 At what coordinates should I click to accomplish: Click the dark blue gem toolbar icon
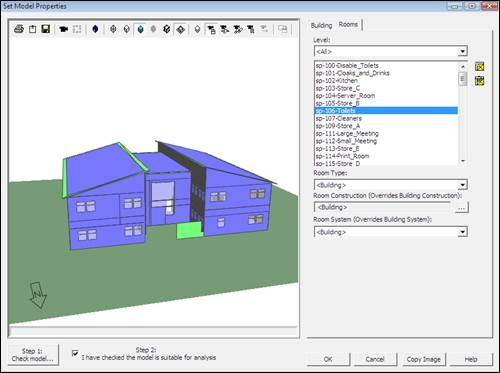pyautogui.click(x=95, y=29)
